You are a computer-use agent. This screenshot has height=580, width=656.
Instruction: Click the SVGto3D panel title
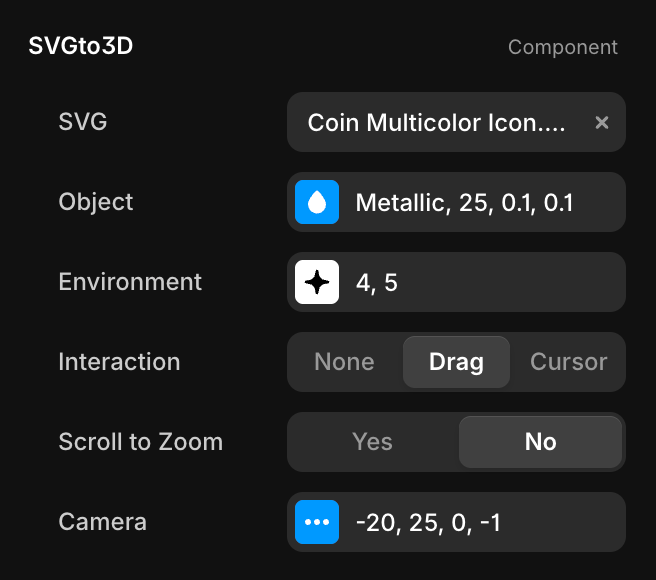click(x=80, y=46)
